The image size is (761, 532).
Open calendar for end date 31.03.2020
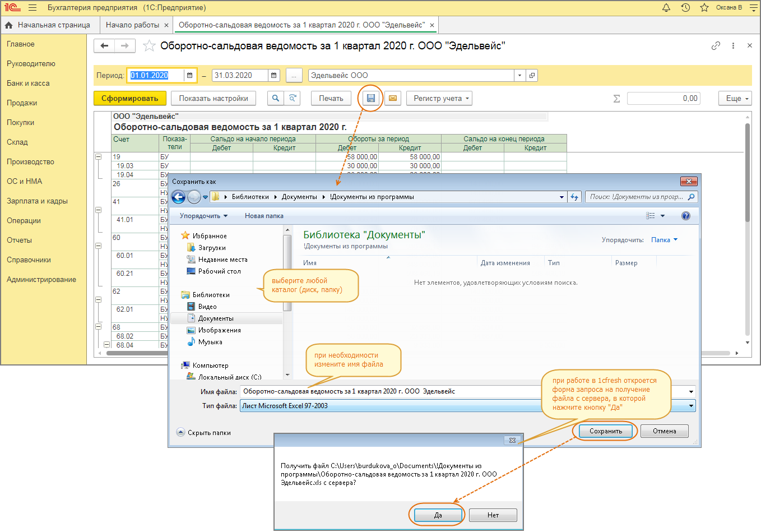pyautogui.click(x=274, y=76)
